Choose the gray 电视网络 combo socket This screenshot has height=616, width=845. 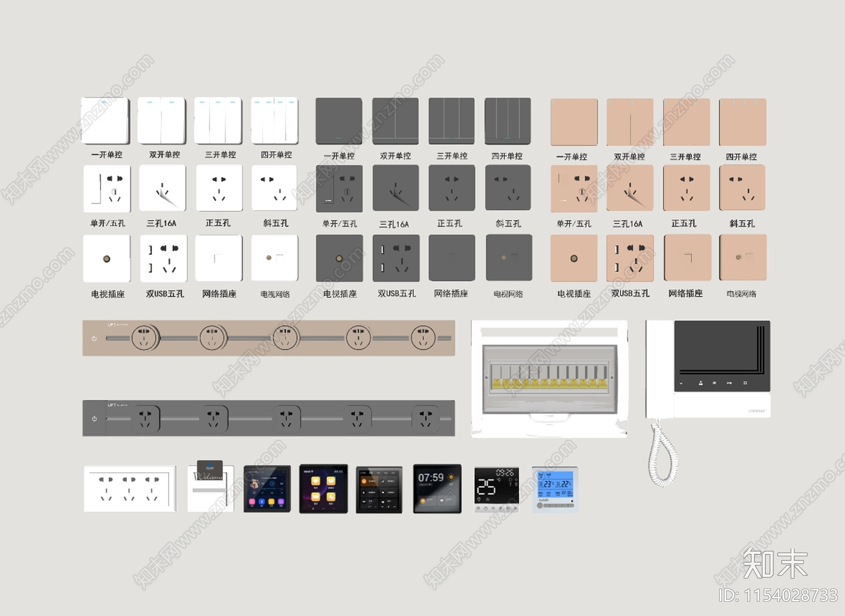509,258
